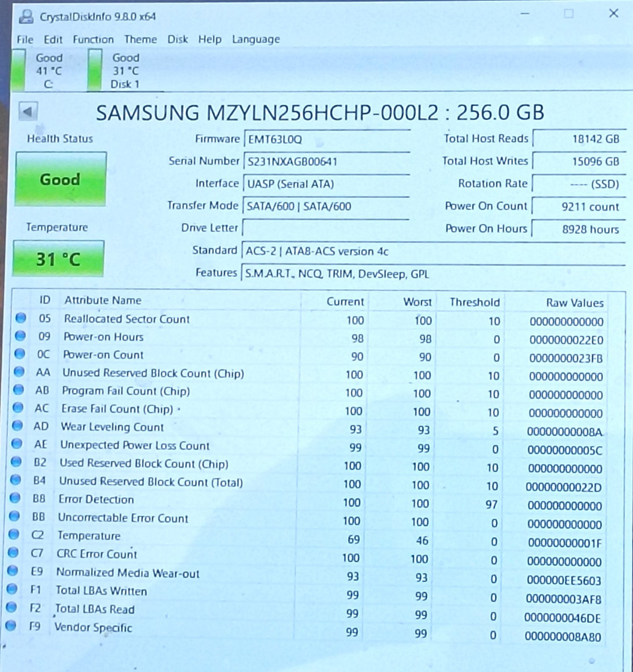Click the status dot for Used Reserved Block Count (Chip)

(16, 462)
